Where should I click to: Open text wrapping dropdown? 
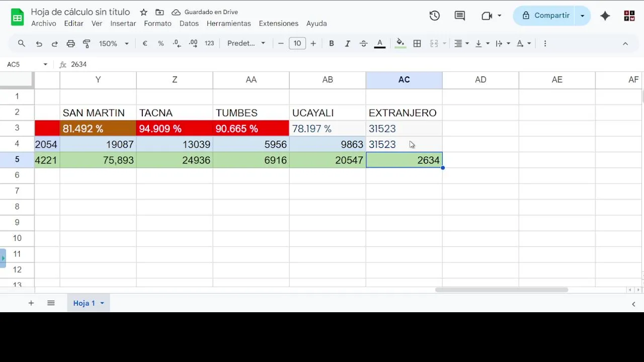click(503, 44)
